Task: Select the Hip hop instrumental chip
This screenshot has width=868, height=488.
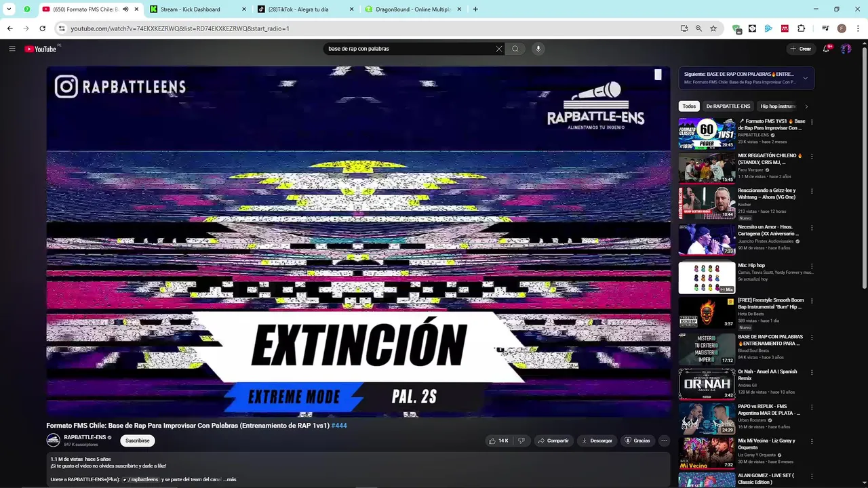Action: coord(778,106)
